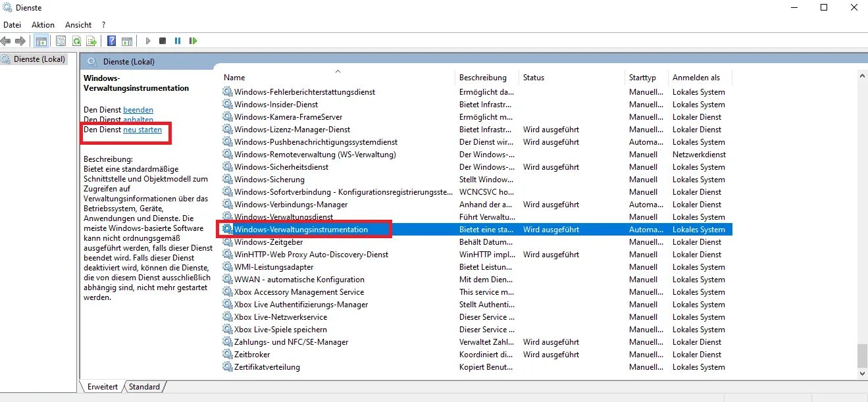The height and width of the screenshot is (402, 868).
Task: Select the Windows-Lizenz-Manager-Dienst row
Action: tap(477, 129)
